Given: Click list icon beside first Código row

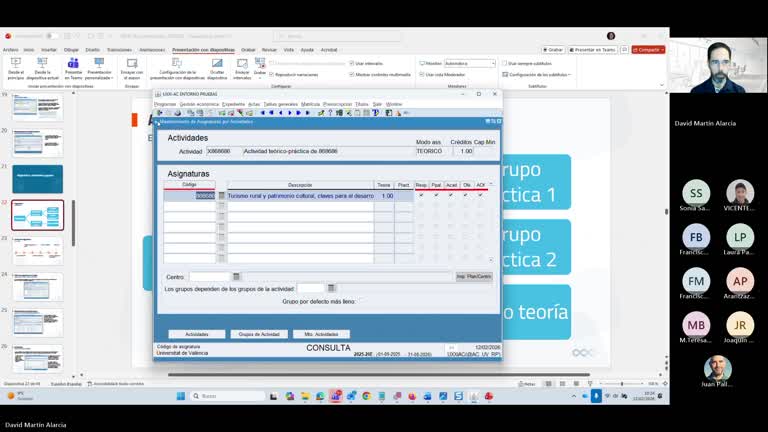Looking at the screenshot, I should [x=221, y=196].
